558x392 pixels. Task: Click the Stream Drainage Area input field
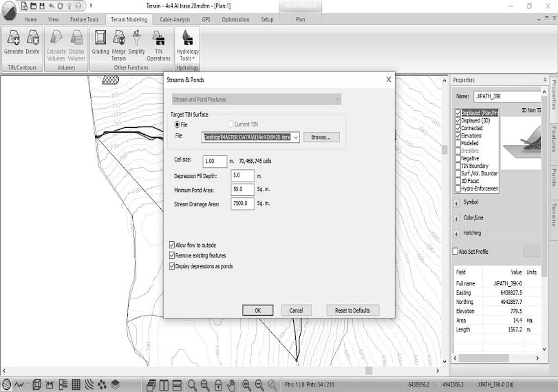pos(242,204)
